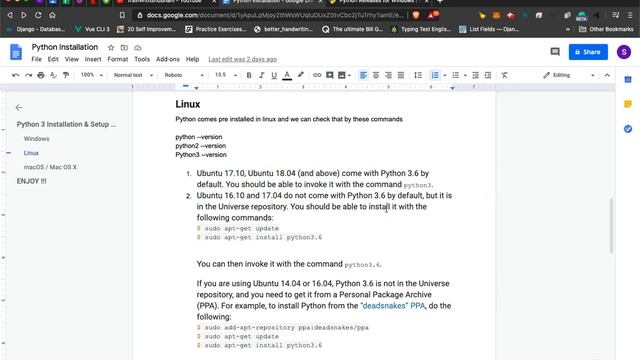This screenshot has width=640, height=360.
Task: Open the Roboto font dropdown
Action: pyautogui.click(x=184, y=75)
